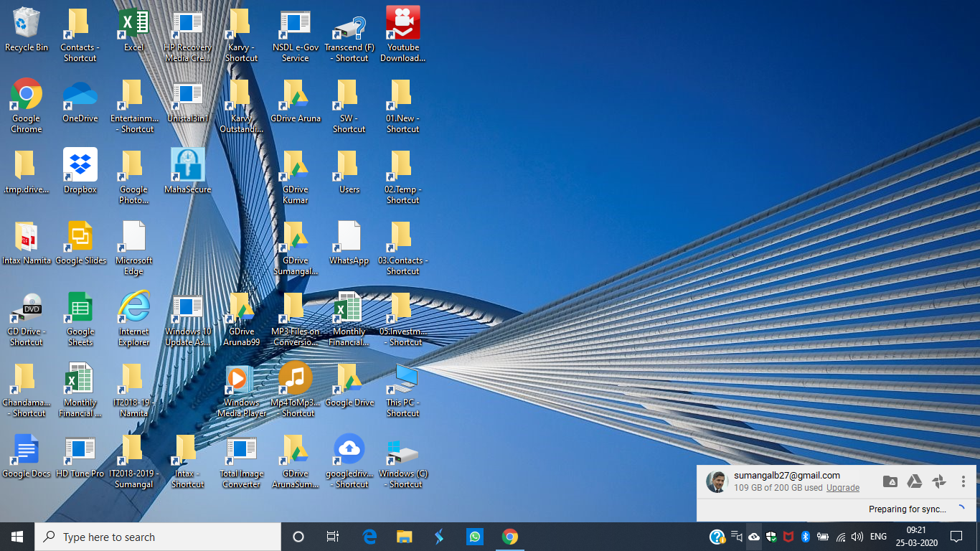Viewport: 980px width, 551px height.
Task: Select the 02.Temp - Shortcut folder
Action: pos(403,176)
